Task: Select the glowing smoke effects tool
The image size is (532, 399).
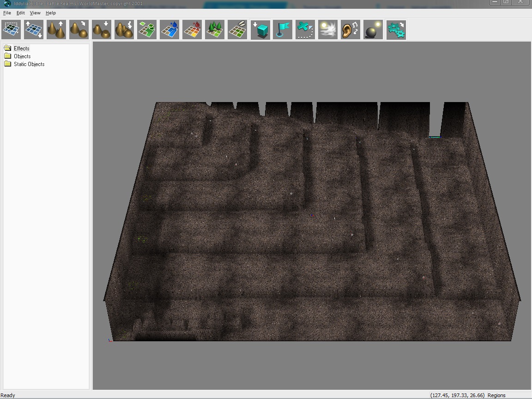Action: tap(328, 30)
